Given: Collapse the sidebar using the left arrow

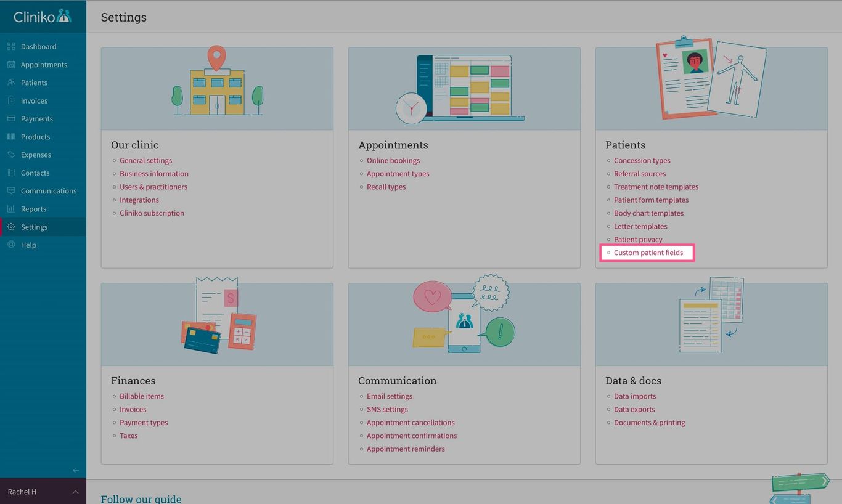Looking at the screenshot, I should tap(76, 470).
